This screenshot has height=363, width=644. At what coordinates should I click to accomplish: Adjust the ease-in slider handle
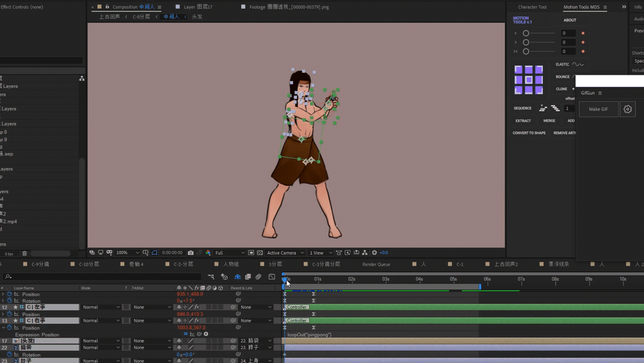point(526,34)
